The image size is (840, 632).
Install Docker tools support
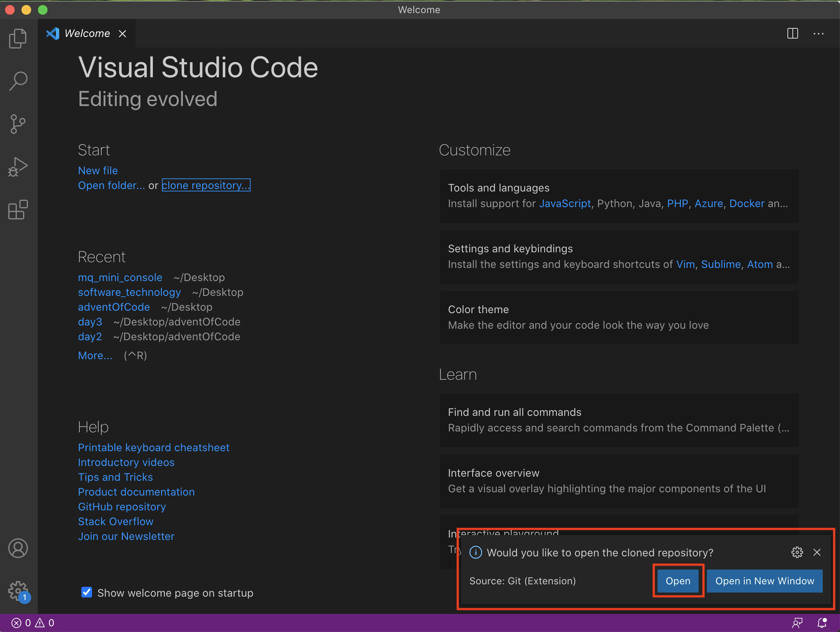click(747, 203)
